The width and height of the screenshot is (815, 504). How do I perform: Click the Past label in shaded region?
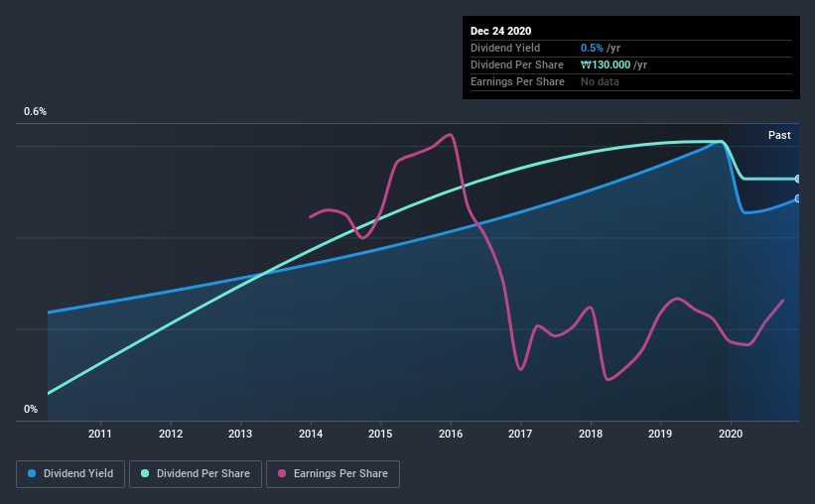pos(779,135)
